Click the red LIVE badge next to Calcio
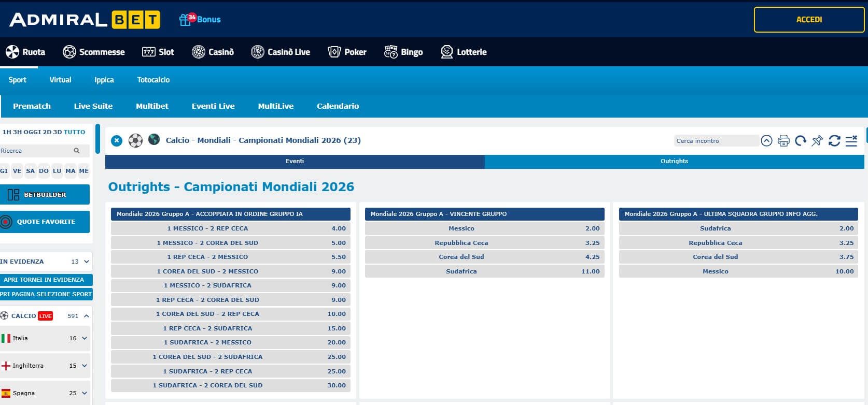The height and width of the screenshot is (405, 868). [x=45, y=316]
